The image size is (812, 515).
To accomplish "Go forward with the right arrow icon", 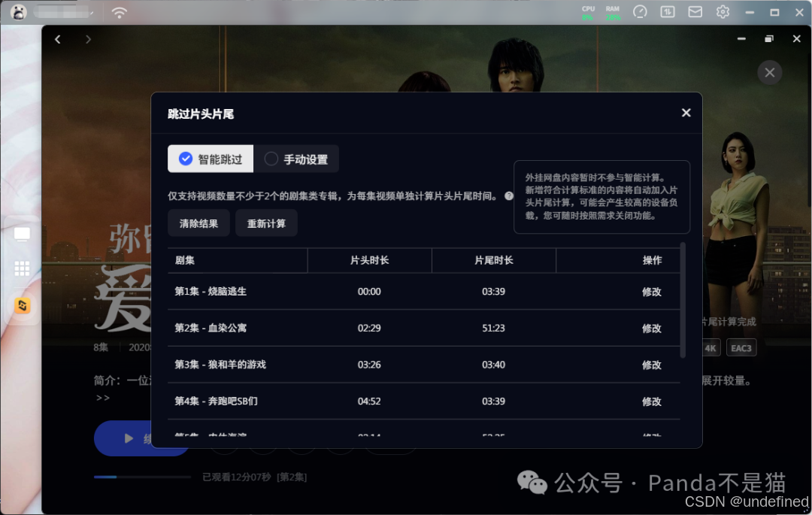I will pos(88,39).
